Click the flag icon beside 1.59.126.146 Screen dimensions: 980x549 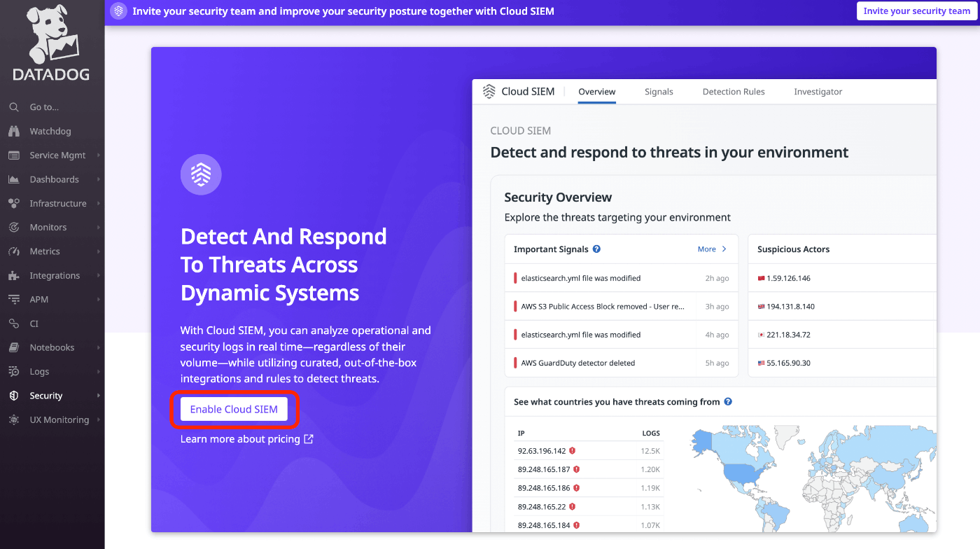[762, 279]
